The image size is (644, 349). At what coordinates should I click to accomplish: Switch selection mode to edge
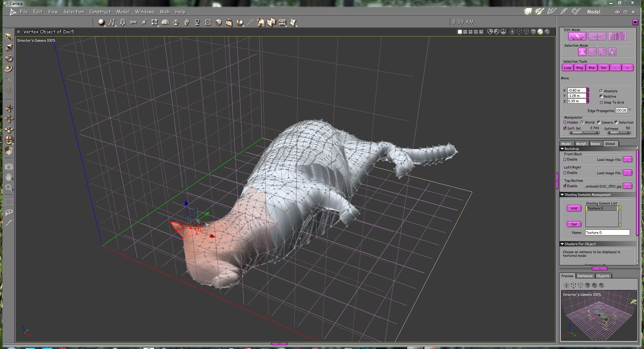click(602, 52)
